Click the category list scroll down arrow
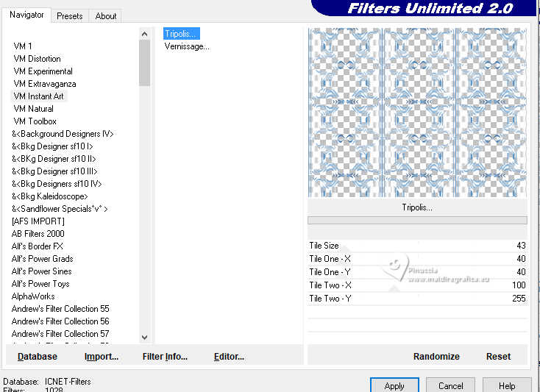540x392 pixels. tap(145, 338)
